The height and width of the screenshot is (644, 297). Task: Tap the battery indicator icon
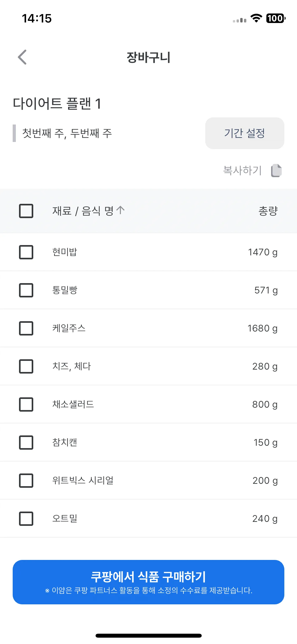[x=276, y=19]
